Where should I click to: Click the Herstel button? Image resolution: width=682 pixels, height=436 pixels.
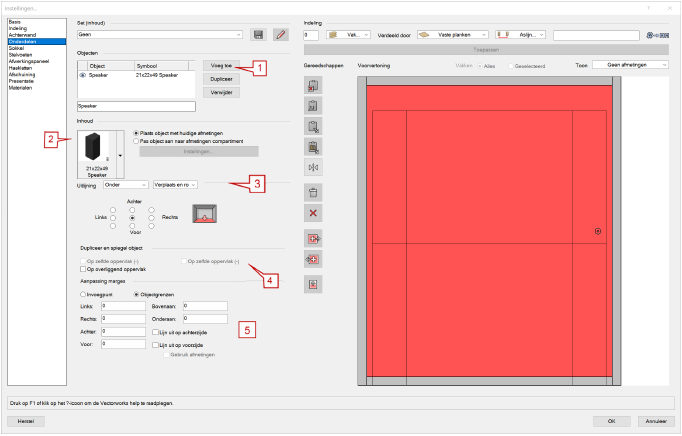26,421
